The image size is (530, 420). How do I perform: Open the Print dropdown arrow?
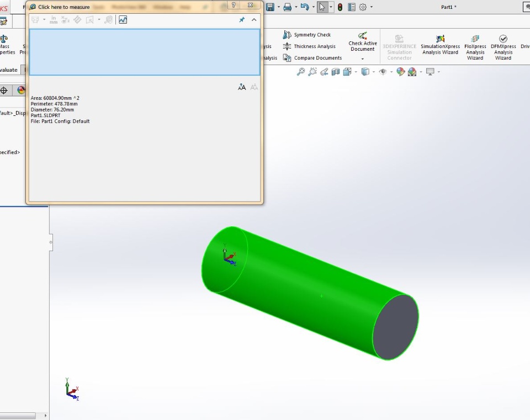tap(296, 7)
